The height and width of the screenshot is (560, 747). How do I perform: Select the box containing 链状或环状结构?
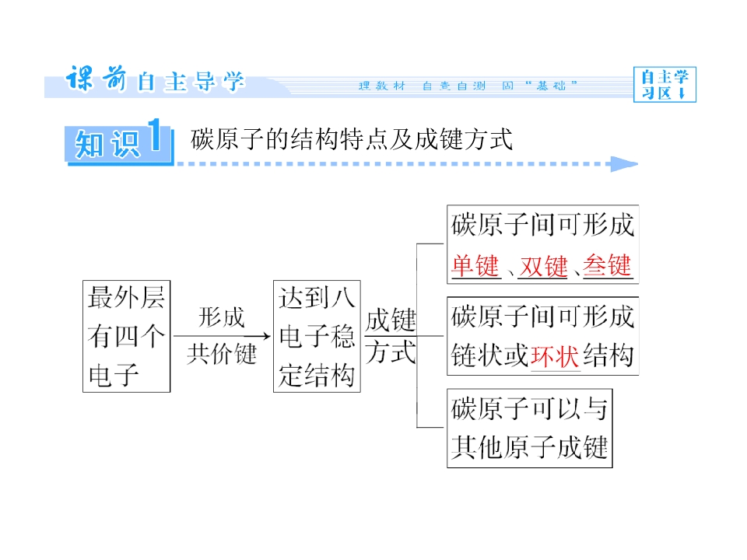point(542,336)
